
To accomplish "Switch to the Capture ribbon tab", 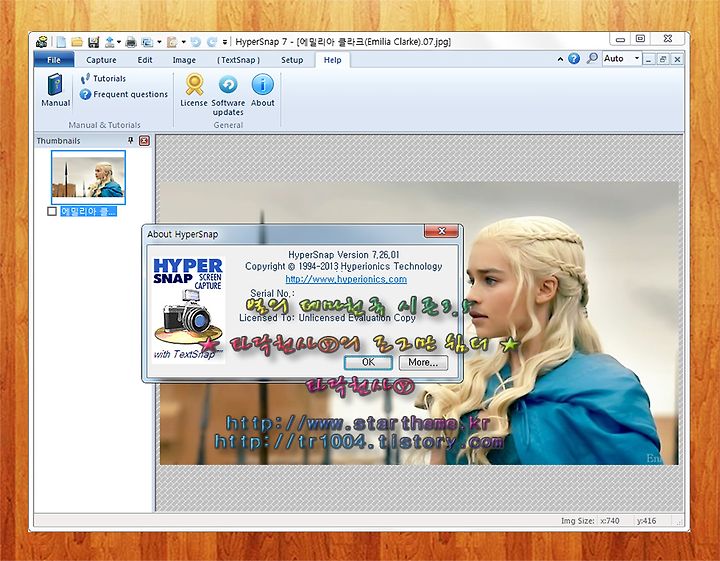I will tap(101, 60).
